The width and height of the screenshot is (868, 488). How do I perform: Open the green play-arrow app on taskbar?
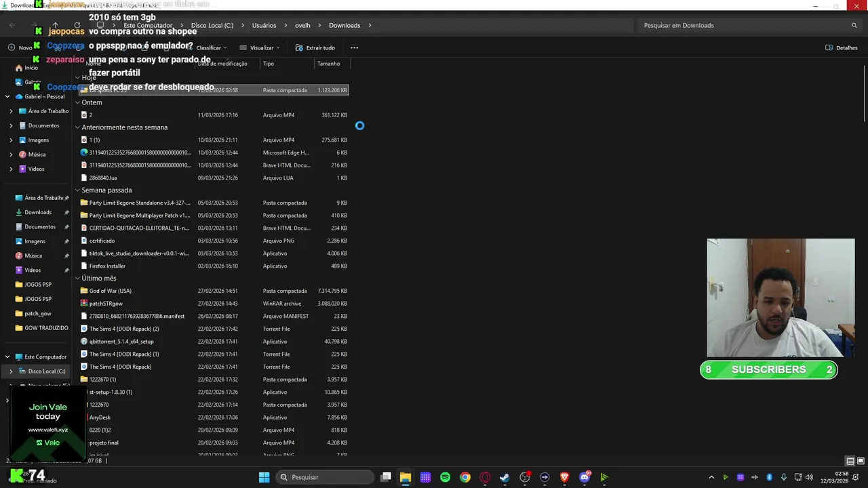coord(604,477)
